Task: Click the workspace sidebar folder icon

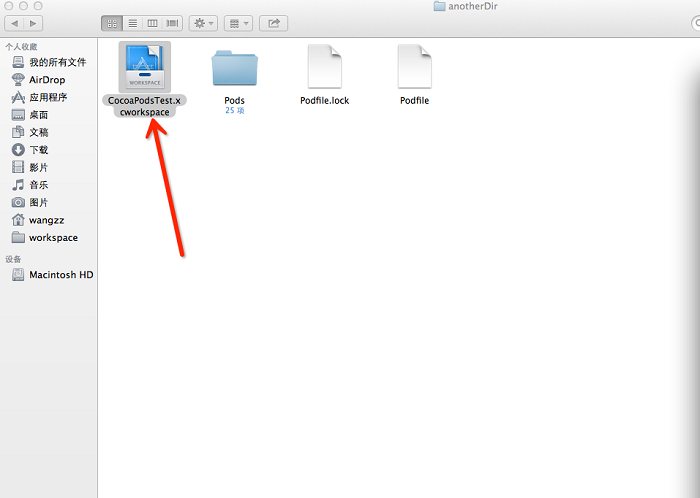Action: point(18,237)
